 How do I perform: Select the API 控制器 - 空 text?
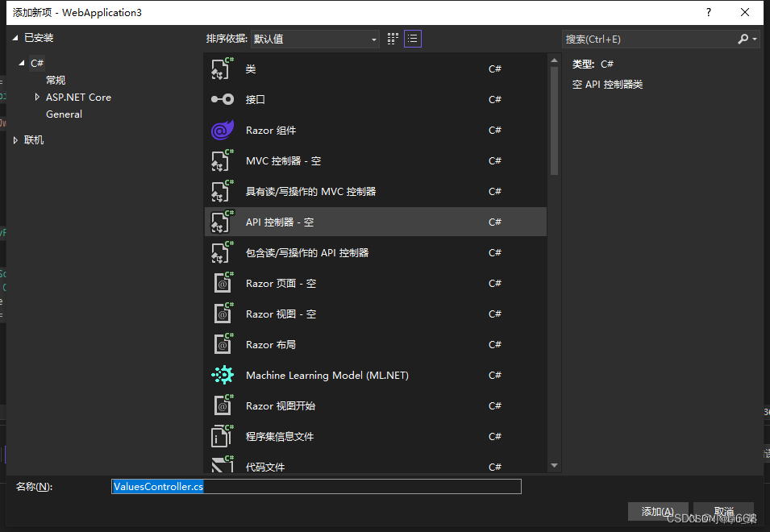click(280, 222)
